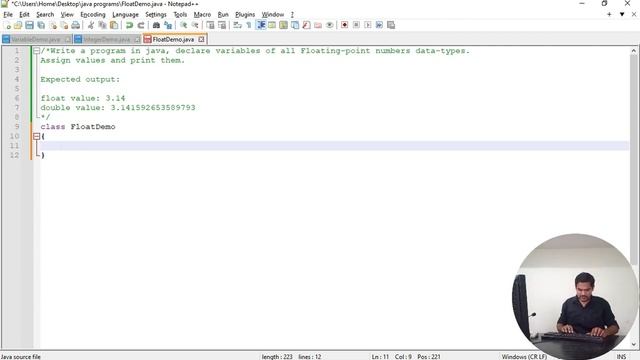
Task: Toggle synchronized vertical scrolling
Action: (211, 25)
